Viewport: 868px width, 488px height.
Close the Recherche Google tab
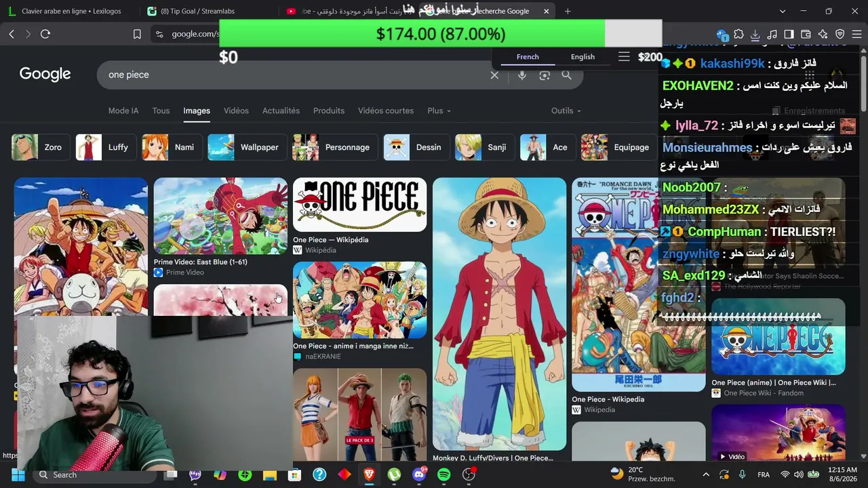click(547, 11)
